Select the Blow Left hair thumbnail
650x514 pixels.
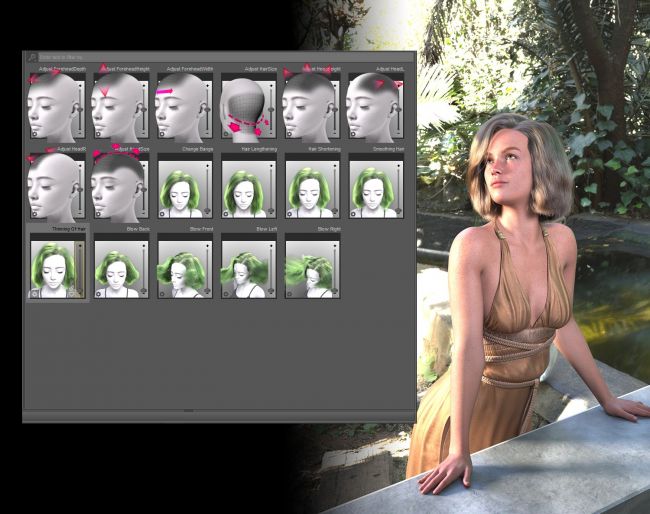click(245, 267)
